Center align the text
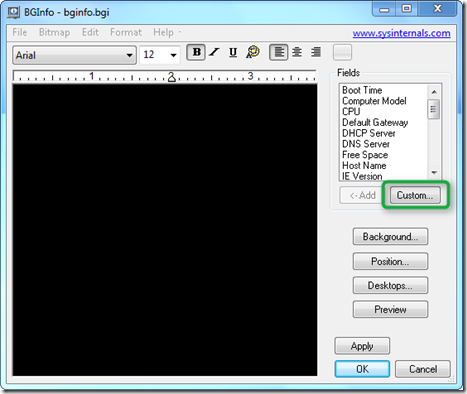 297,52
